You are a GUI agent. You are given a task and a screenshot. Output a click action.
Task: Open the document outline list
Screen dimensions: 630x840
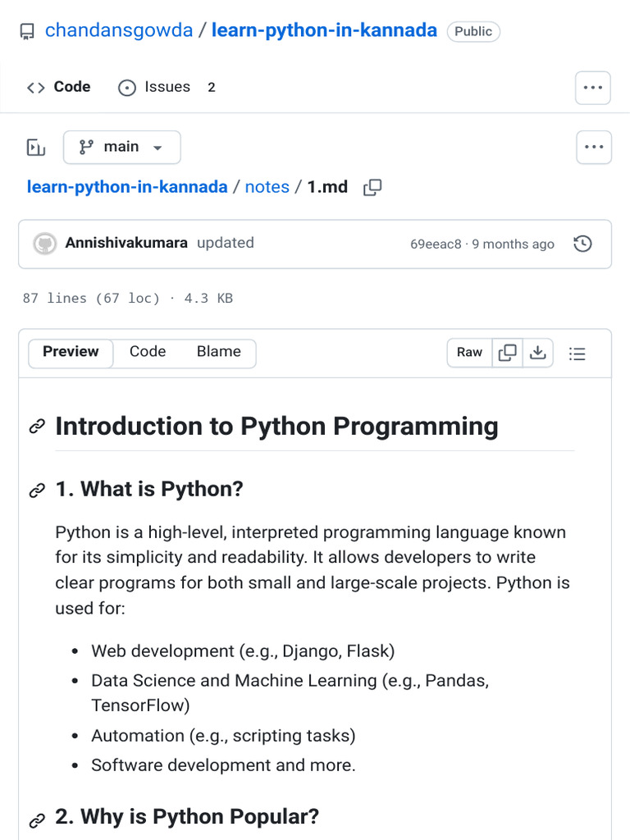click(x=577, y=354)
